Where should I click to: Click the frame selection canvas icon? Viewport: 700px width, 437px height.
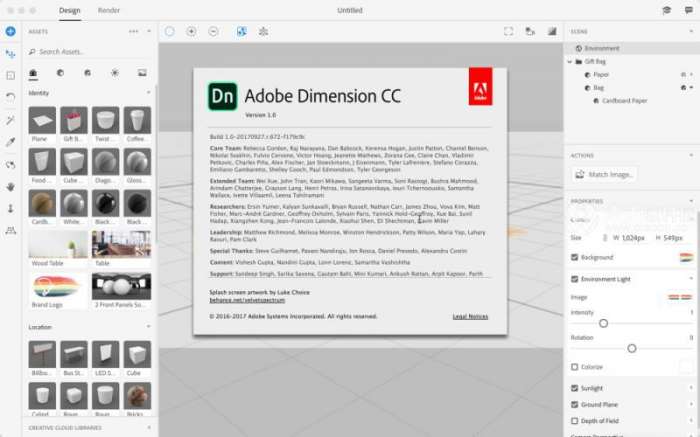(x=508, y=31)
